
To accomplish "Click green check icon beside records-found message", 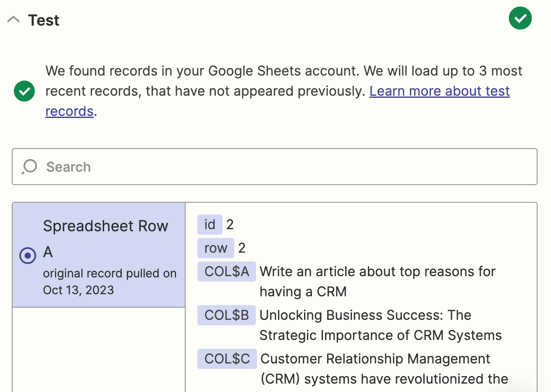I will pyautogui.click(x=24, y=91).
